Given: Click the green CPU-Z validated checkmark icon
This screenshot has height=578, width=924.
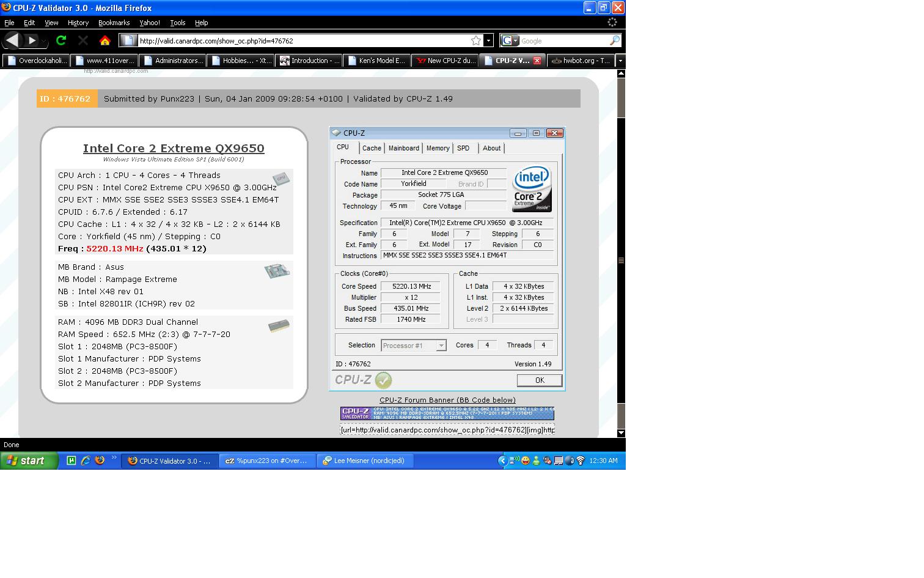Looking at the screenshot, I should pyautogui.click(x=383, y=380).
